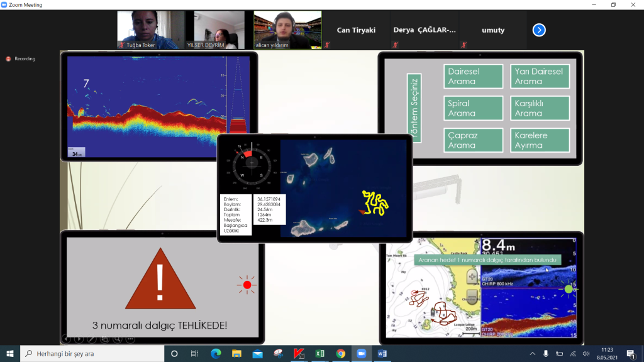Click the Çapraz Arama box
The image size is (644, 362).
(x=473, y=140)
